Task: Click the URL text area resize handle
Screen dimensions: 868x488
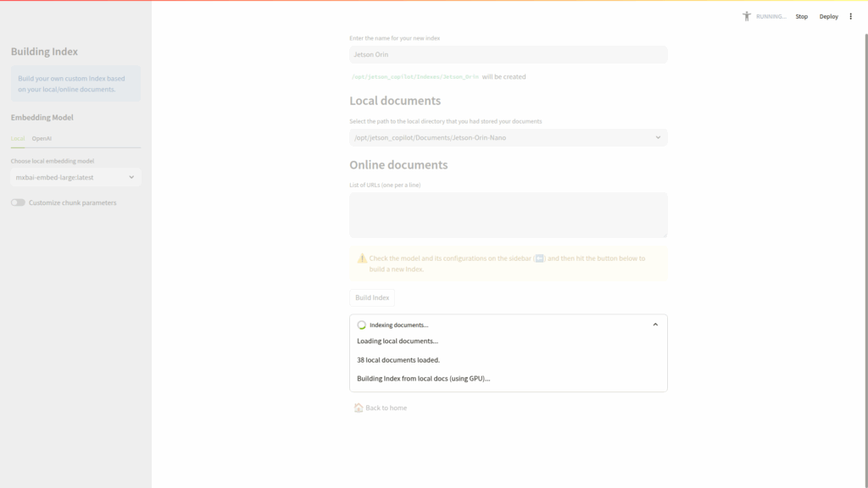Action: (664, 234)
